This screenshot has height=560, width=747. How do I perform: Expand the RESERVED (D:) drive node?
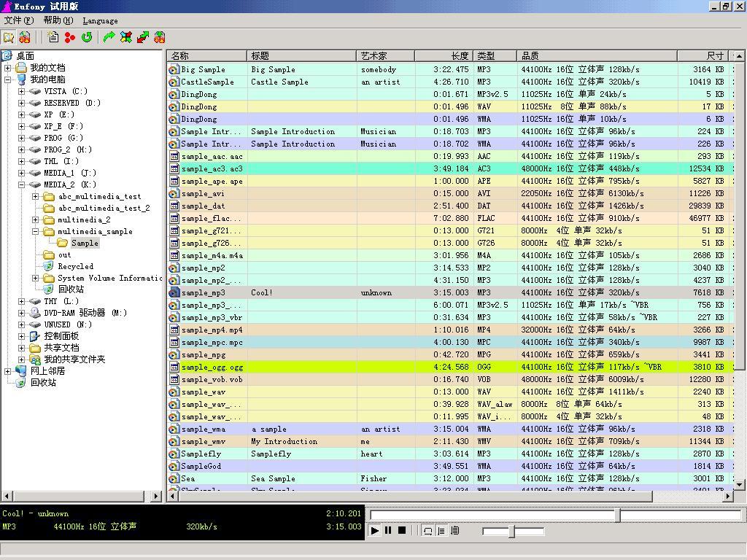point(21,103)
